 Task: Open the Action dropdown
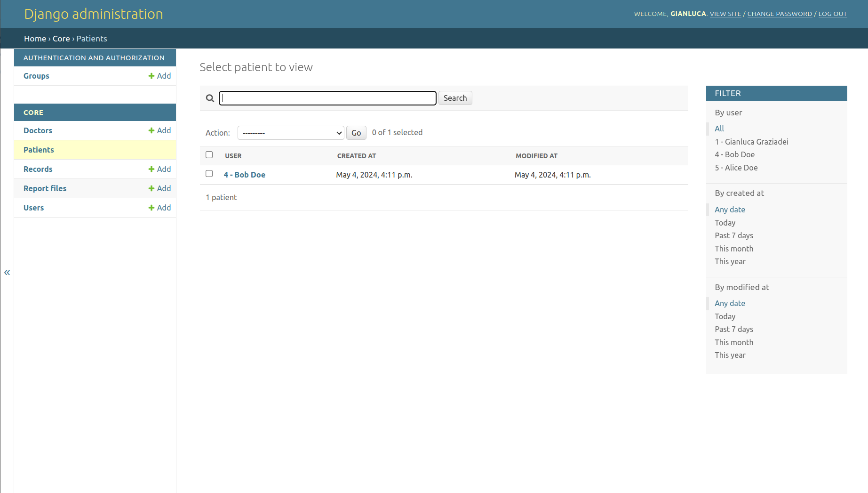tap(291, 133)
